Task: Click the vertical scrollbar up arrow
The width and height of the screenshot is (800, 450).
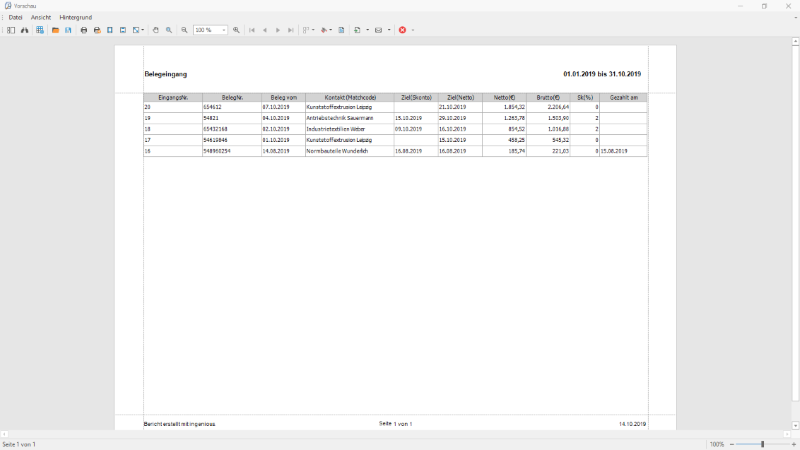Action: pyautogui.click(x=795, y=41)
